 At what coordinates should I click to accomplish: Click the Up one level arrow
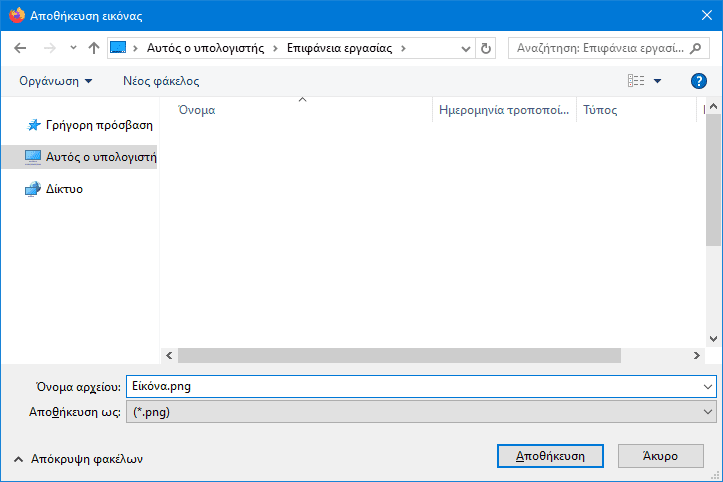click(x=94, y=48)
